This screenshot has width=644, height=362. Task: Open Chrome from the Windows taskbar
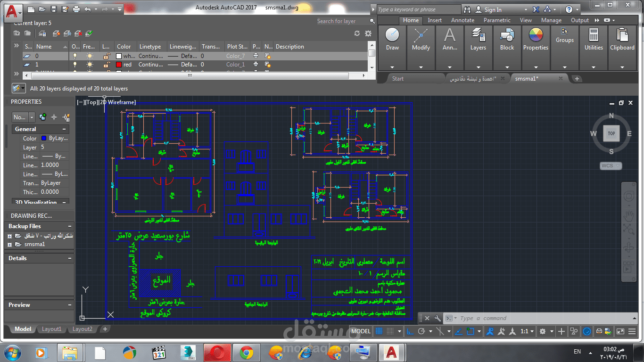pyautogui.click(x=246, y=352)
